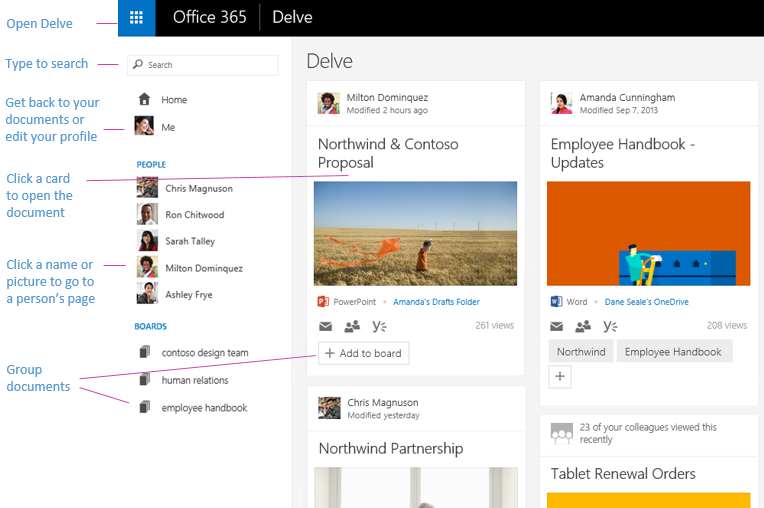764x508 pixels.
Task: Open Ron Chitwood's page
Action: click(194, 215)
